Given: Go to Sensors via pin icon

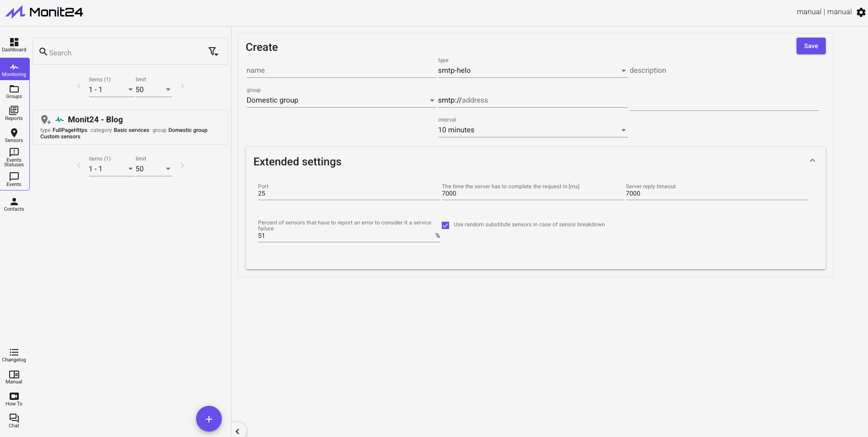Looking at the screenshot, I should [14, 133].
